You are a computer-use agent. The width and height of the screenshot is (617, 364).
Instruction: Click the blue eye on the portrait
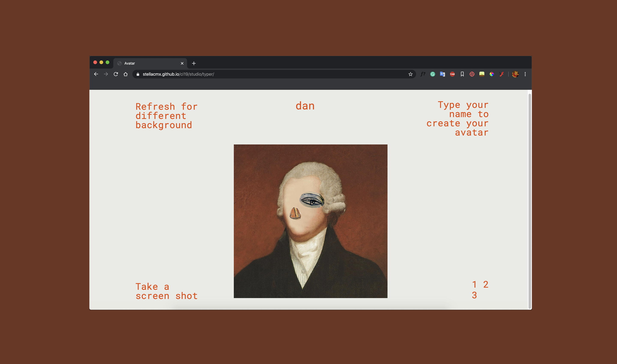(312, 200)
